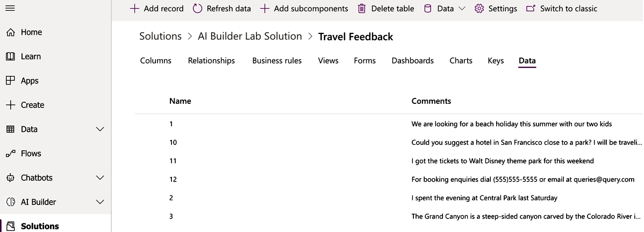Expand the AI Builder sidebar chevron
Viewport: 644px width, 232px height.
[100, 202]
